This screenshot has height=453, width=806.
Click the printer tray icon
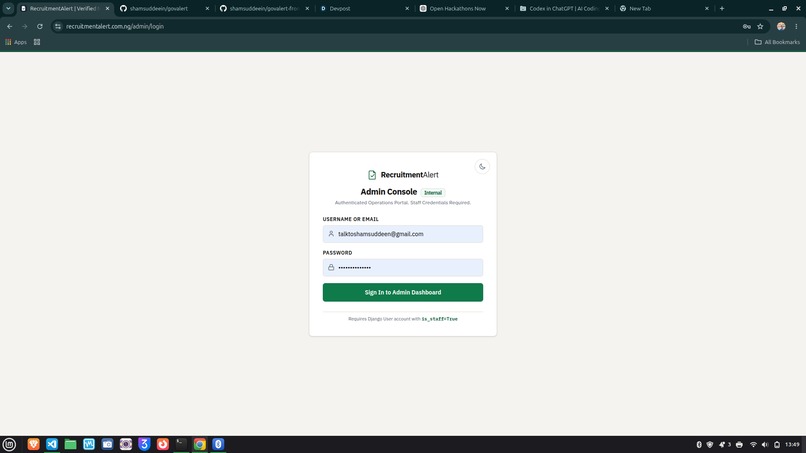(x=739, y=445)
